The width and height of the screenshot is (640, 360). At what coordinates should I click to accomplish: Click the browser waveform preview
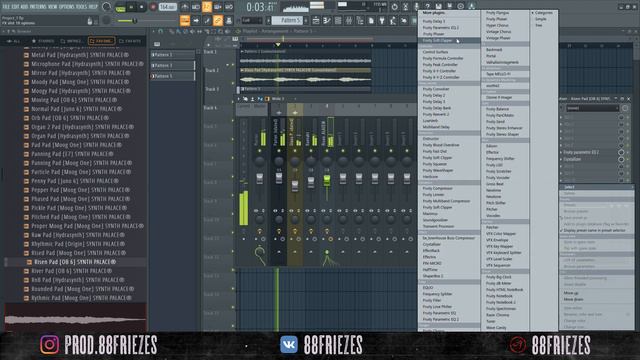pyautogui.click(x=76, y=318)
